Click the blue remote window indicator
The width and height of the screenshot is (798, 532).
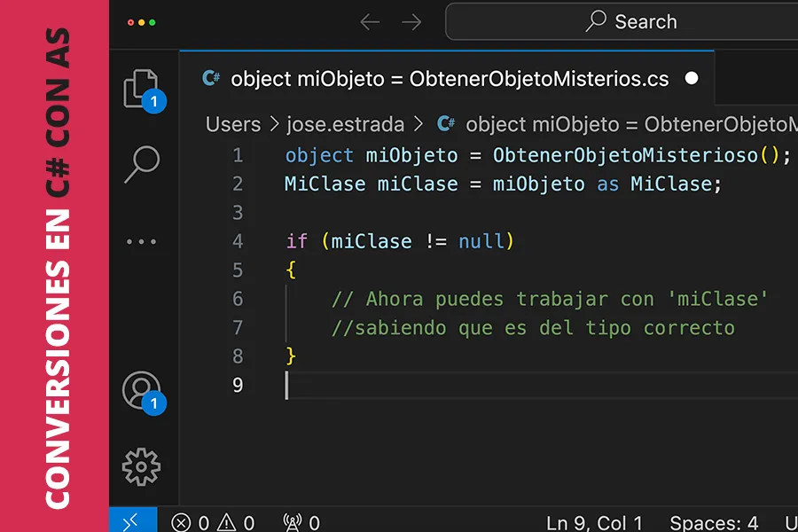(131, 521)
